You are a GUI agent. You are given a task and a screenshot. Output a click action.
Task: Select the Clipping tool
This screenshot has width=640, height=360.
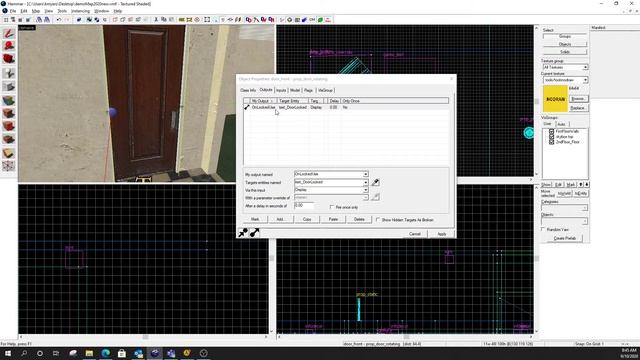(9, 153)
